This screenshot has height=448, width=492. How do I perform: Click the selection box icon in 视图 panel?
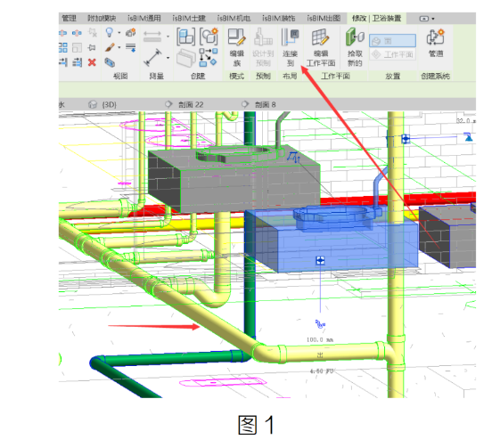110,62
